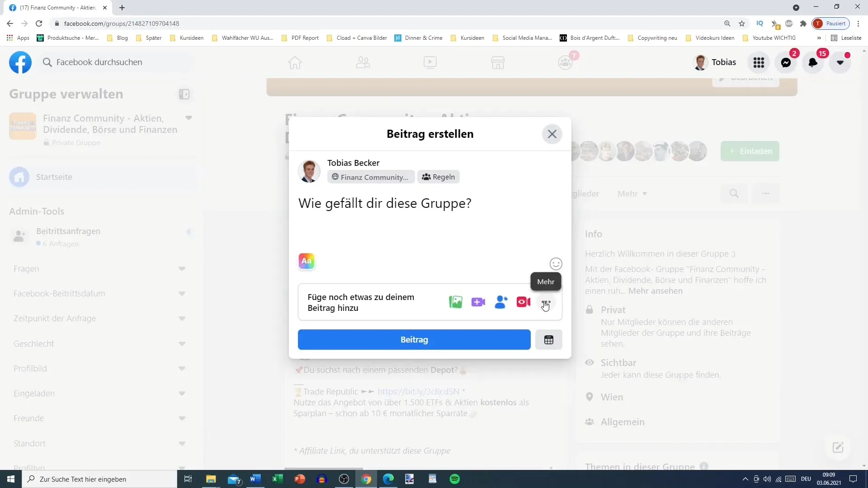Start a live video with red camera icon
Screen dimensions: 868x488
(524, 302)
